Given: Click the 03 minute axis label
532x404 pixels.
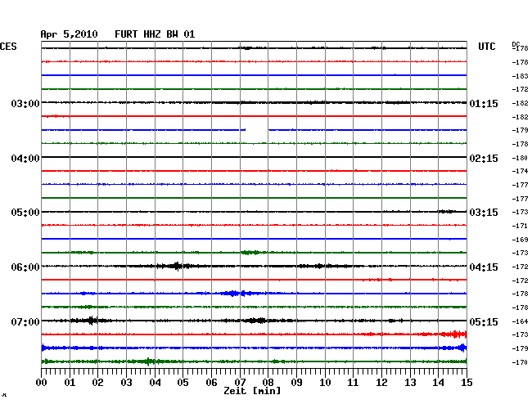Looking at the screenshot, I should (x=126, y=383).
